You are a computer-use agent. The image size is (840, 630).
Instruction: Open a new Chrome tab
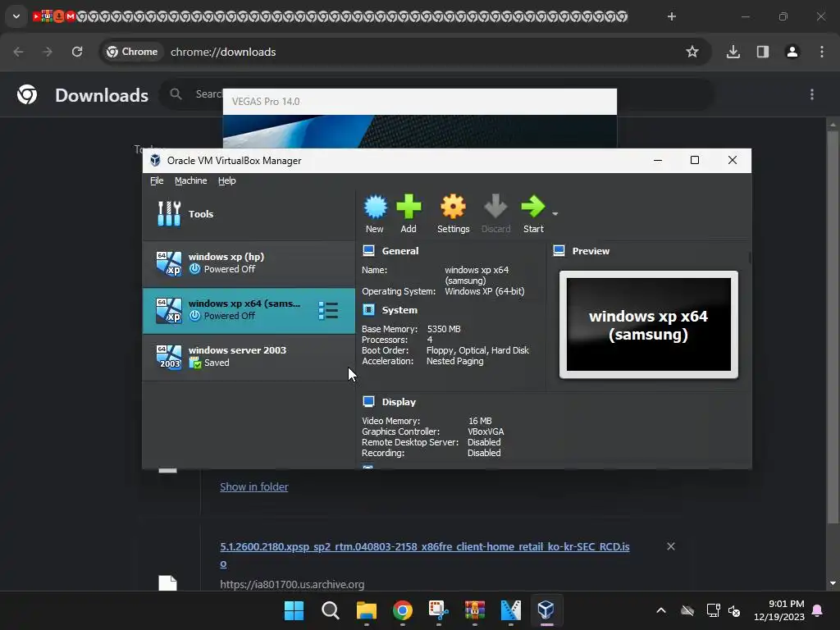[672, 16]
